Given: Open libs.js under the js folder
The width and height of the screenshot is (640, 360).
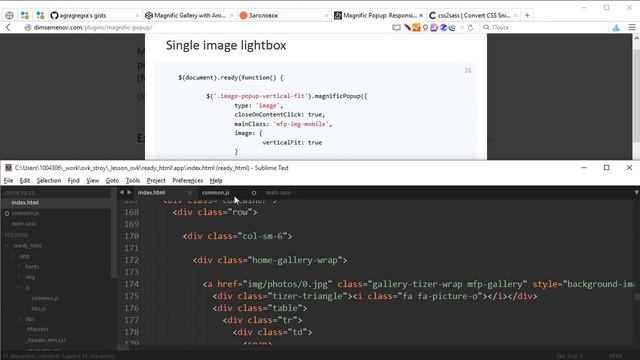Looking at the screenshot, I should (39, 309).
